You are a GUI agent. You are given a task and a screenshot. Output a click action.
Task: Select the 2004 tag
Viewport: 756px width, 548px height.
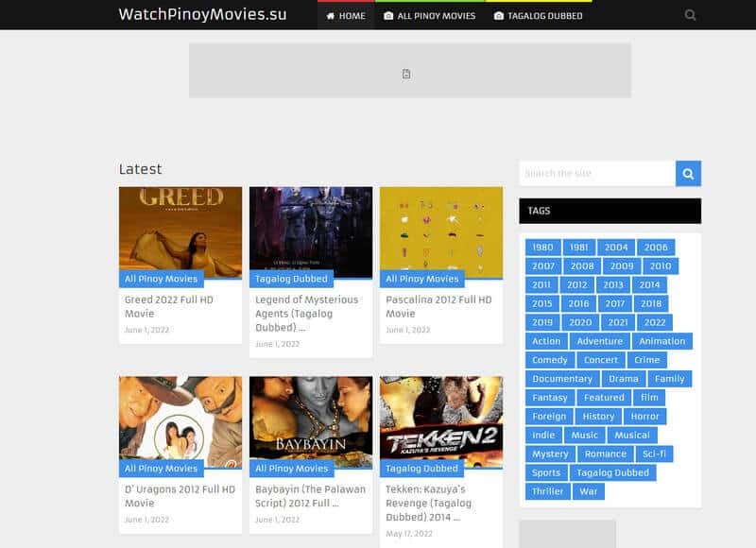click(x=616, y=248)
